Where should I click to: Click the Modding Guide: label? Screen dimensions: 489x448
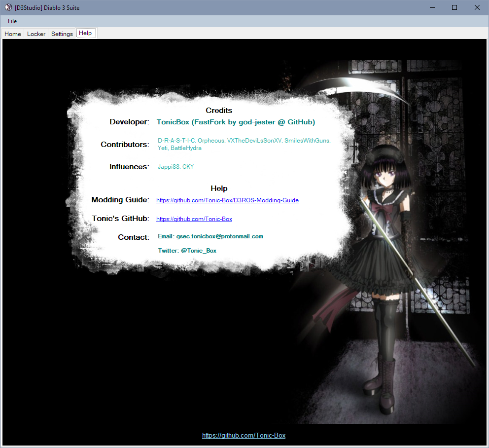click(x=120, y=200)
